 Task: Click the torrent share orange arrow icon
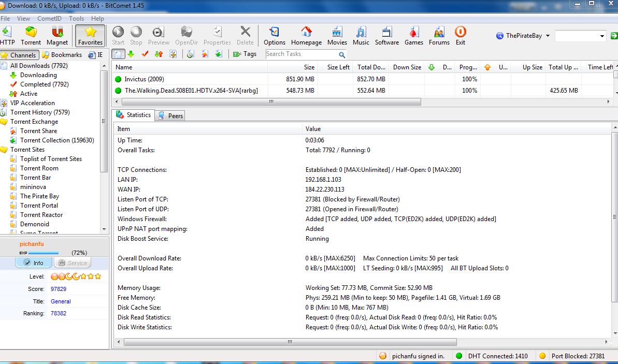(205, 54)
